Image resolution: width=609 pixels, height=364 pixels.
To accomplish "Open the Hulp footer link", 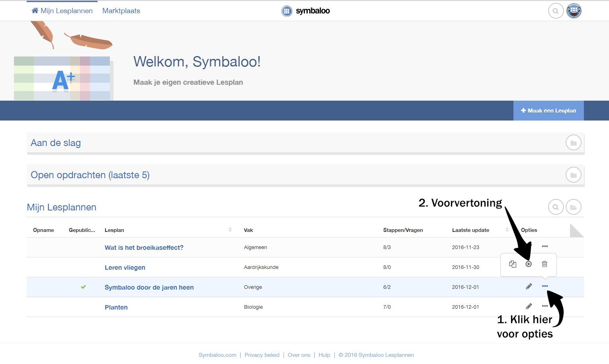I will (x=324, y=355).
